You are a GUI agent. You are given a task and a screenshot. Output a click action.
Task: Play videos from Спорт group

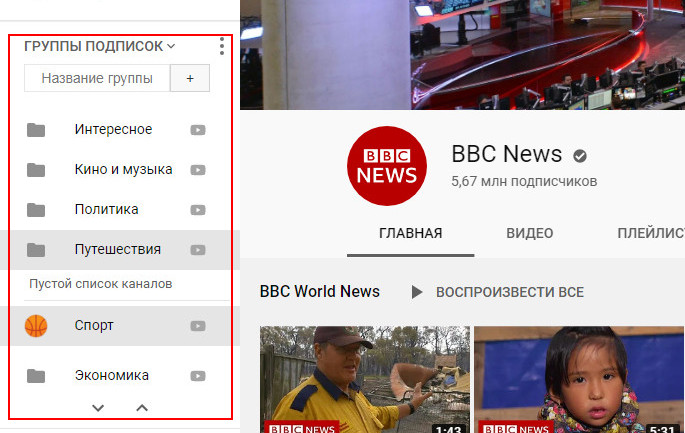pyautogui.click(x=198, y=326)
